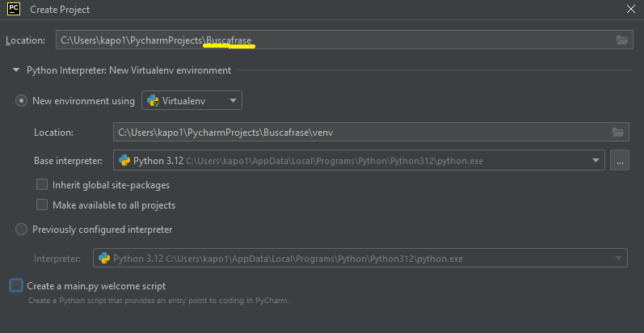This screenshot has width=644, height=333.
Task: Expand the Base interpreter dropdown arrow
Action: [x=596, y=161]
